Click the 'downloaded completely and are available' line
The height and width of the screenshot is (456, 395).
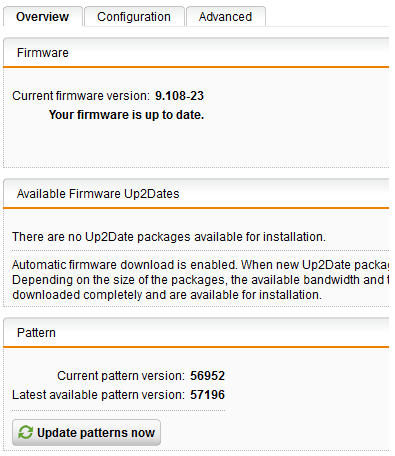[x=167, y=295]
